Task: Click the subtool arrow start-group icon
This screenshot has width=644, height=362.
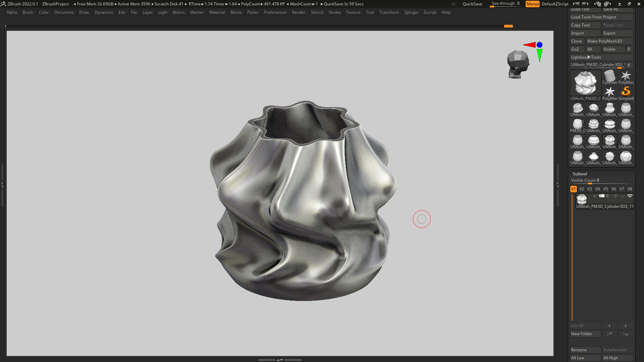Action: pos(595,196)
